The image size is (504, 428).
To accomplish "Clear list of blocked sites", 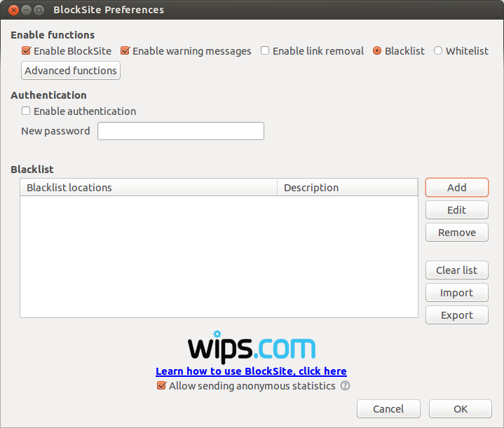I will (457, 270).
